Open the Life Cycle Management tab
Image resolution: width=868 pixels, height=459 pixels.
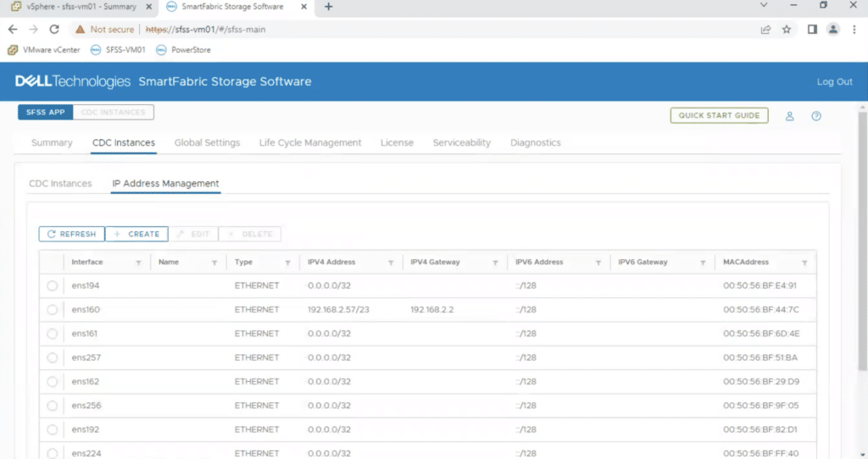tap(310, 142)
